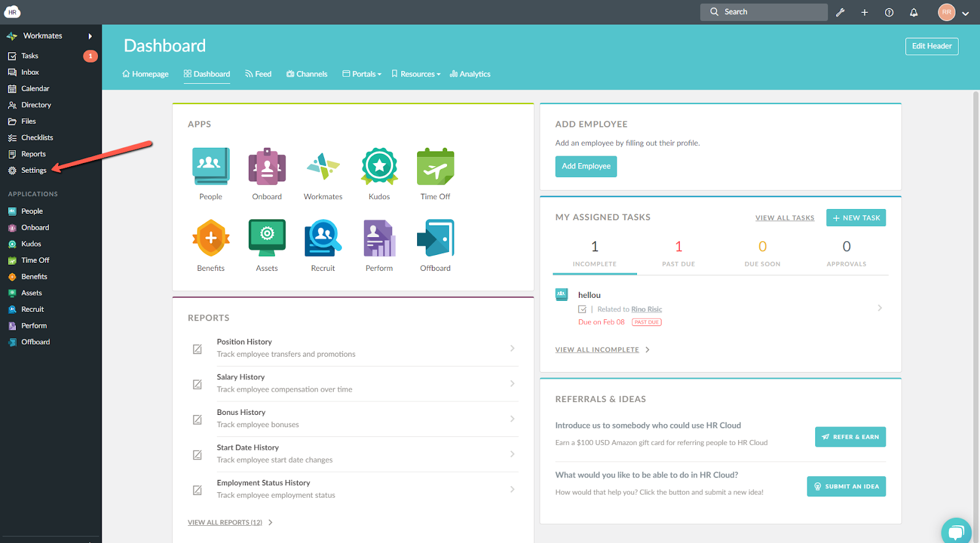Open the chat bubble widget

point(956,531)
